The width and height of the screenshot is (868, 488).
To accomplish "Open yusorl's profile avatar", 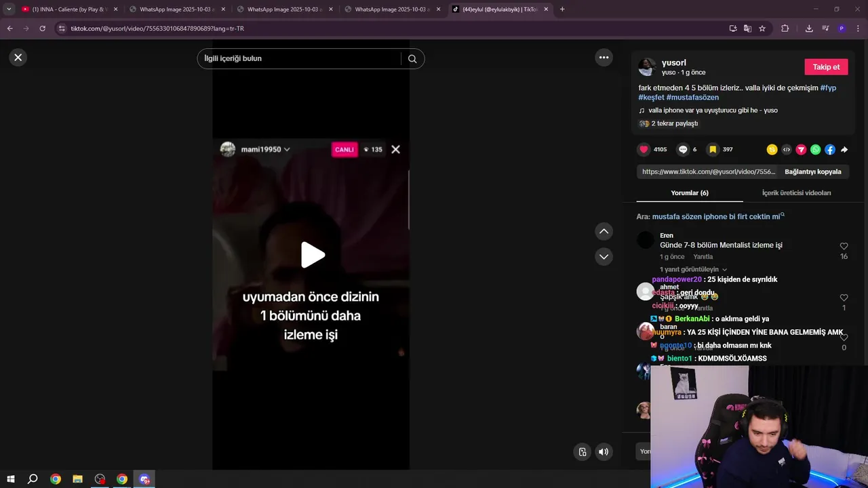I will 647,67.
